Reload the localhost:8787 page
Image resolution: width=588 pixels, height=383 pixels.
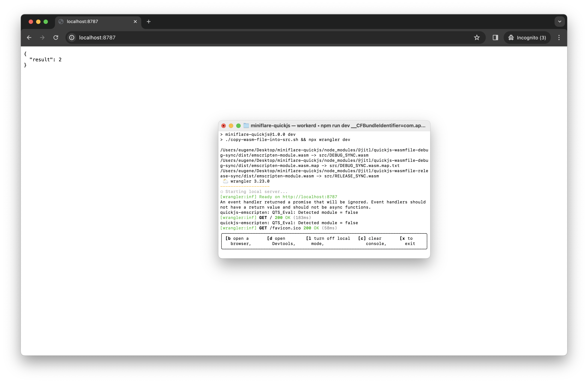(56, 38)
